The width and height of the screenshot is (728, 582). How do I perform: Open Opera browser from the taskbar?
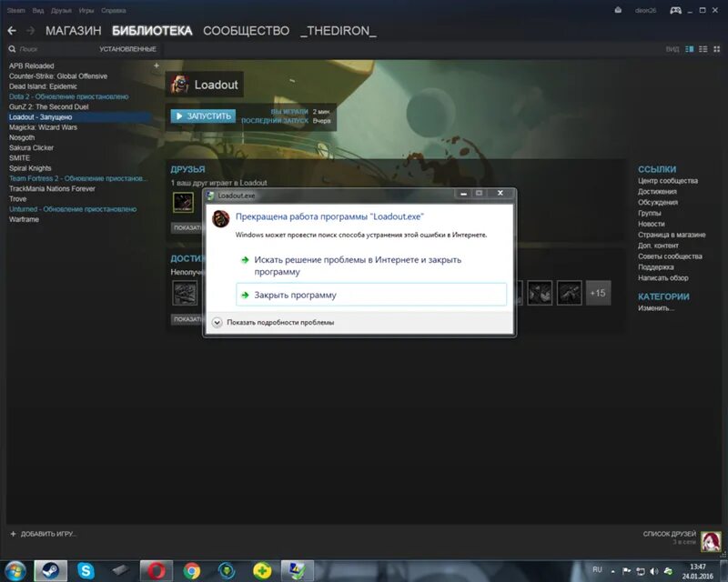click(x=157, y=570)
